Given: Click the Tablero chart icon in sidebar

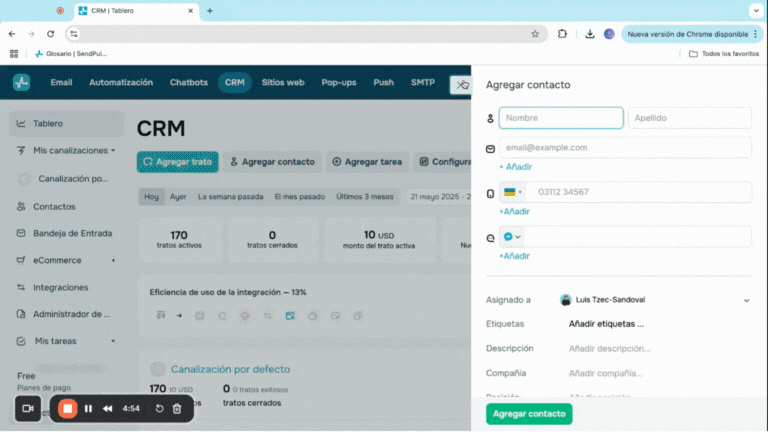Looking at the screenshot, I should (21, 123).
